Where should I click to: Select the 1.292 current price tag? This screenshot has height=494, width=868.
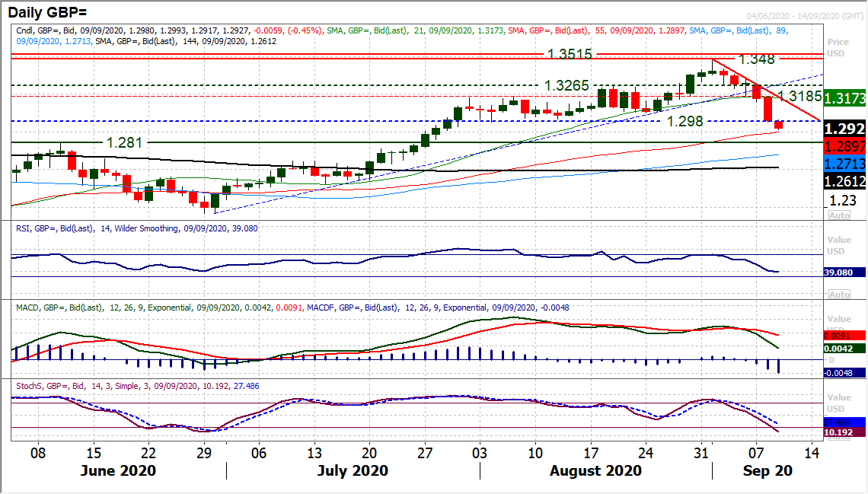(x=846, y=129)
